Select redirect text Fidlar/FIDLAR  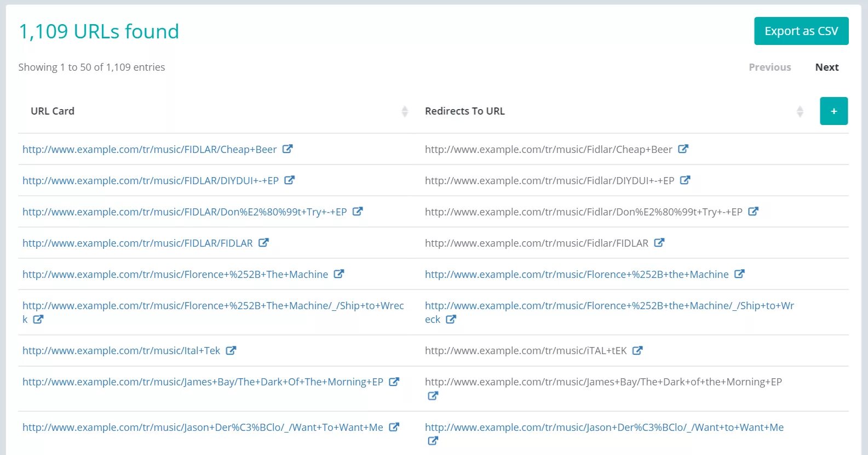coord(537,243)
